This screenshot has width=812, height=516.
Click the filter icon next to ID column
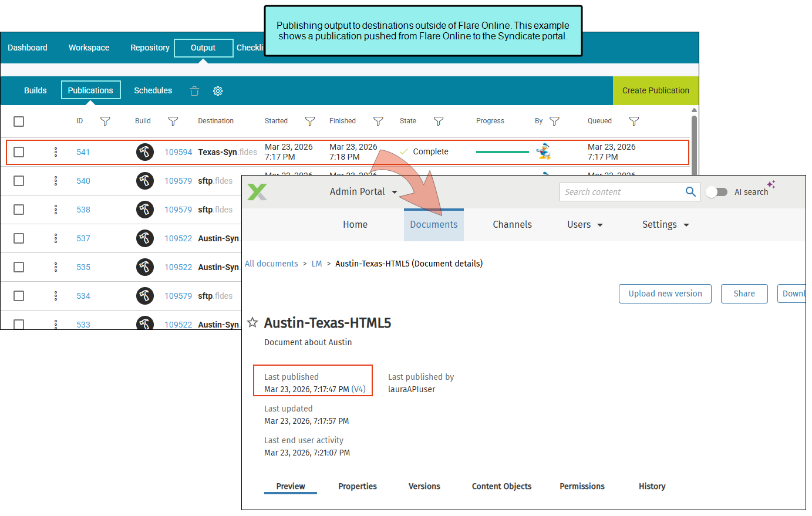pyautogui.click(x=105, y=121)
